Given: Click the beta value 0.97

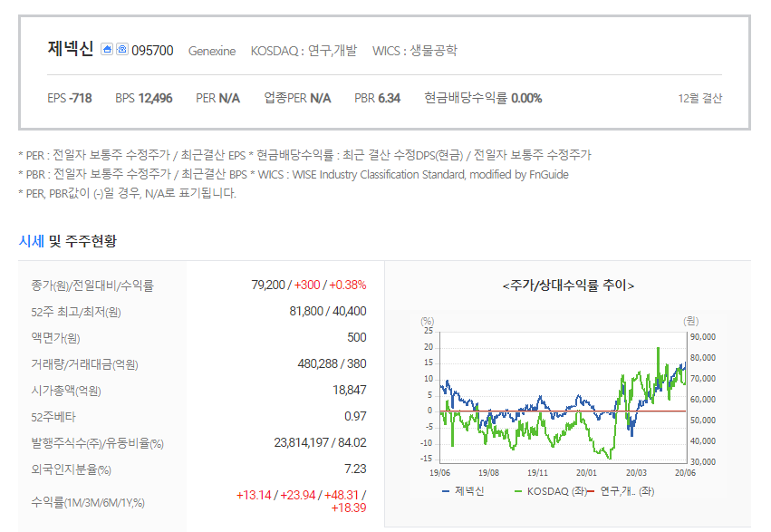Looking at the screenshot, I should 355,417.
